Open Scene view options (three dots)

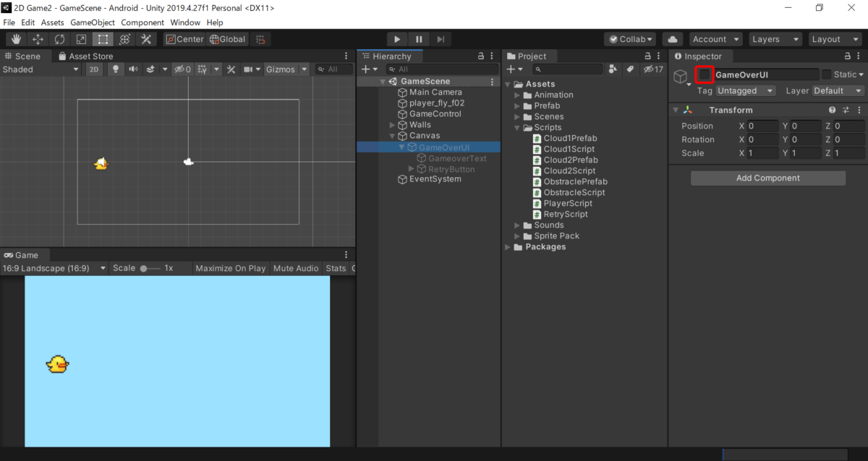click(346, 56)
